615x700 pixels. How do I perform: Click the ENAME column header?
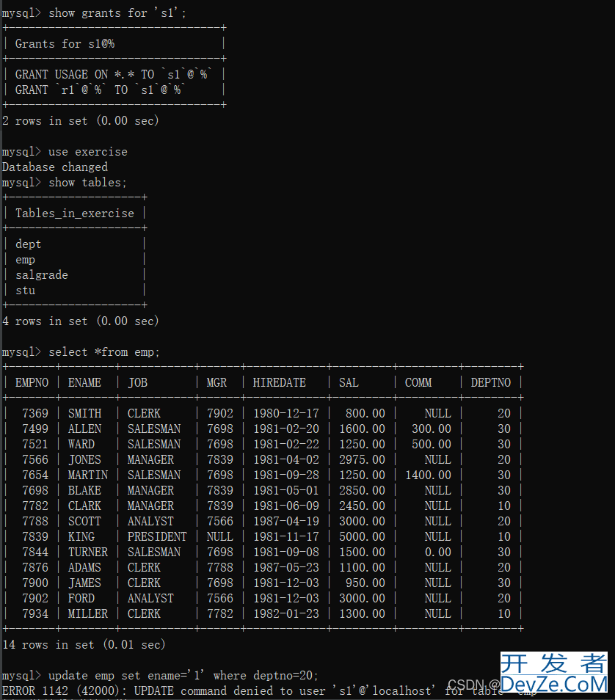click(x=84, y=382)
